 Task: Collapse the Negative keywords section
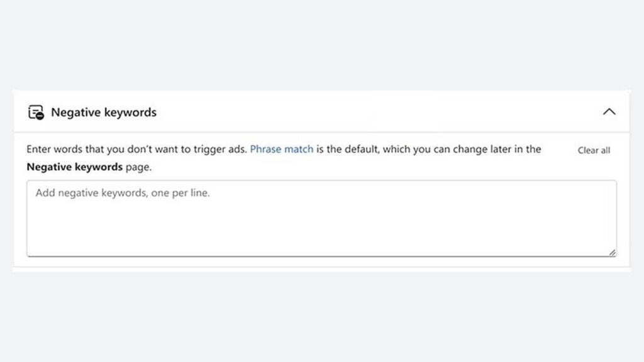(x=608, y=111)
